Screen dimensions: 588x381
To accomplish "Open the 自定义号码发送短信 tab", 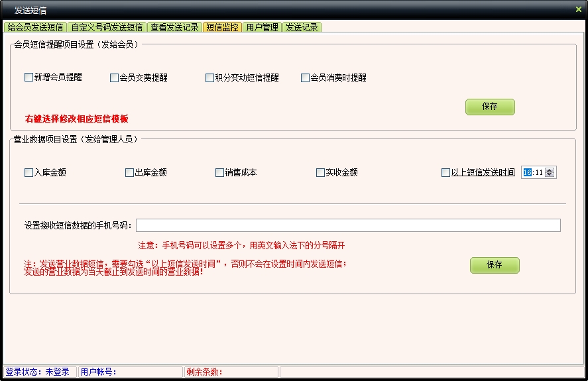I will (x=107, y=27).
